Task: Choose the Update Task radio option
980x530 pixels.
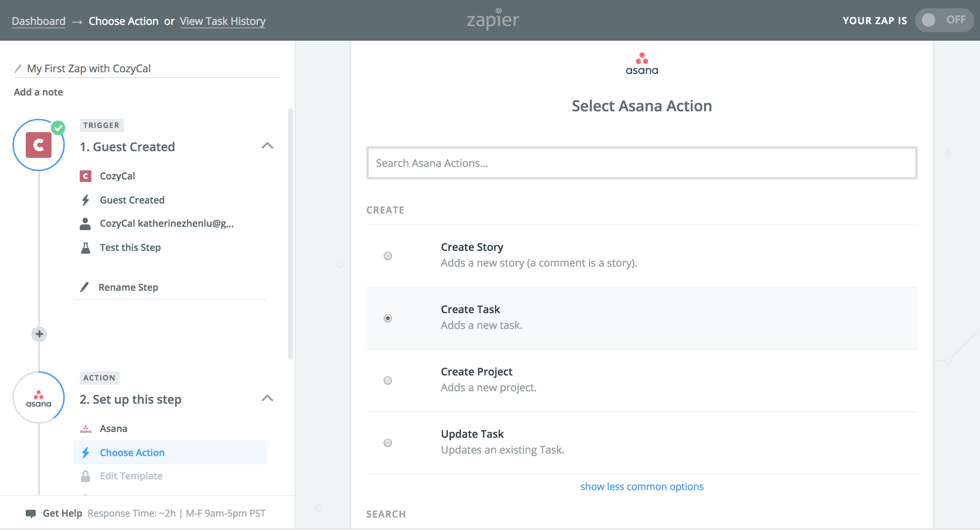Action: 388,443
